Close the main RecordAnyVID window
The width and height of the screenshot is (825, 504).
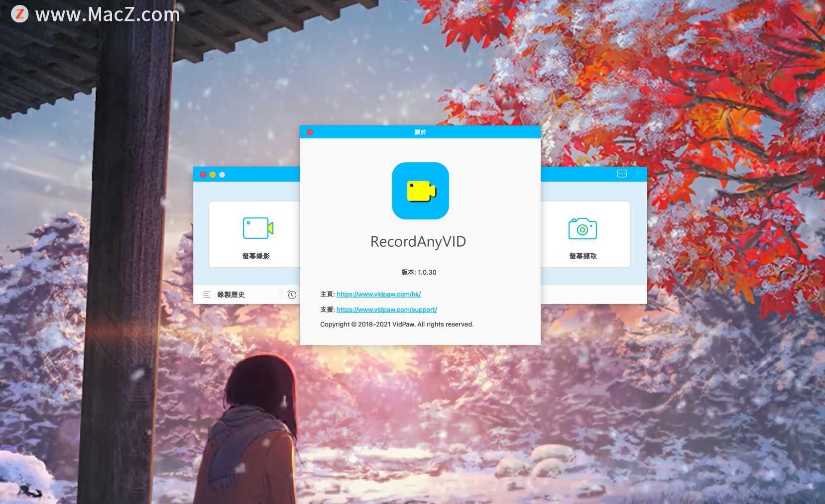click(x=203, y=175)
